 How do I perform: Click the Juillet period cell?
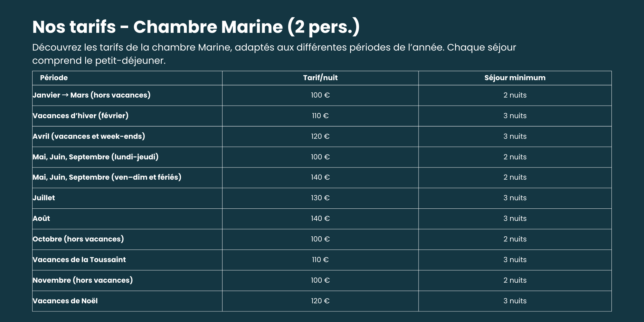[44, 198]
